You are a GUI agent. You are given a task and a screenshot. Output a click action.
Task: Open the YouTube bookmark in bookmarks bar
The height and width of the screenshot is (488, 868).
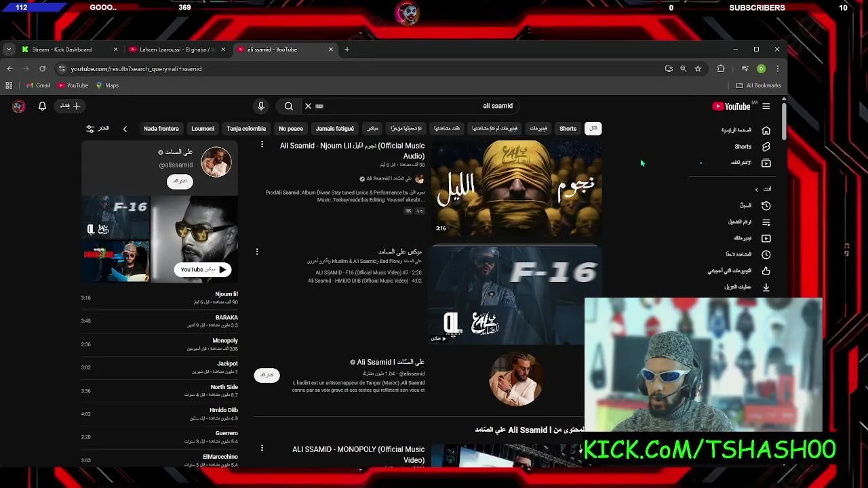(x=73, y=85)
